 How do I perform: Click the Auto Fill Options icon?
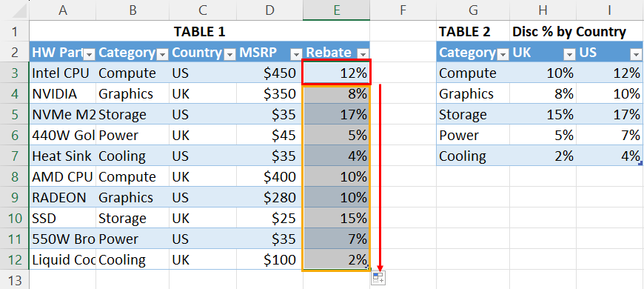pyautogui.click(x=378, y=278)
